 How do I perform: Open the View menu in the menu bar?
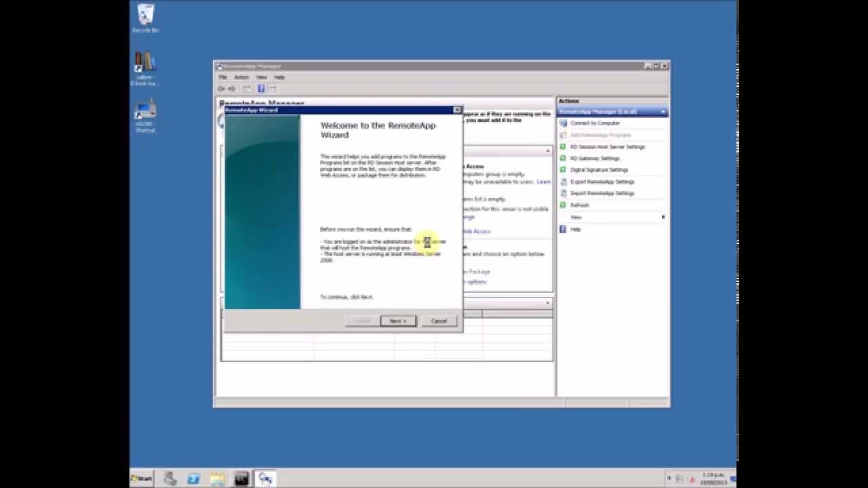pyautogui.click(x=261, y=77)
